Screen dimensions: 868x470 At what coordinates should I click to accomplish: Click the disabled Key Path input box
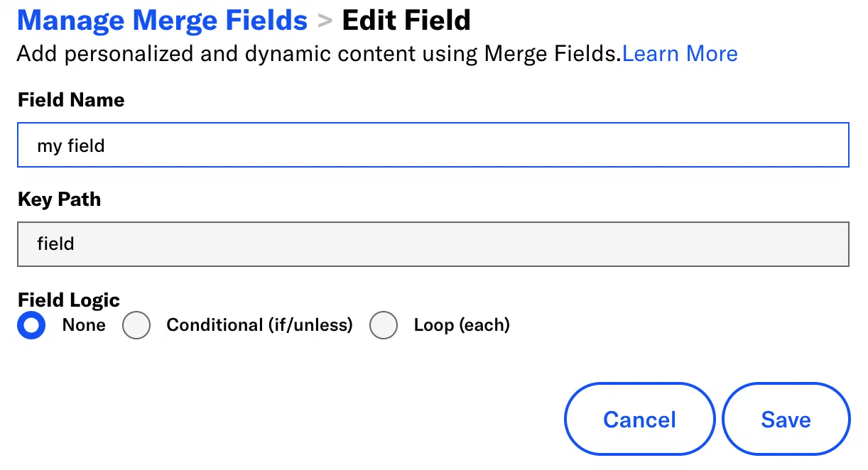[433, 244]
